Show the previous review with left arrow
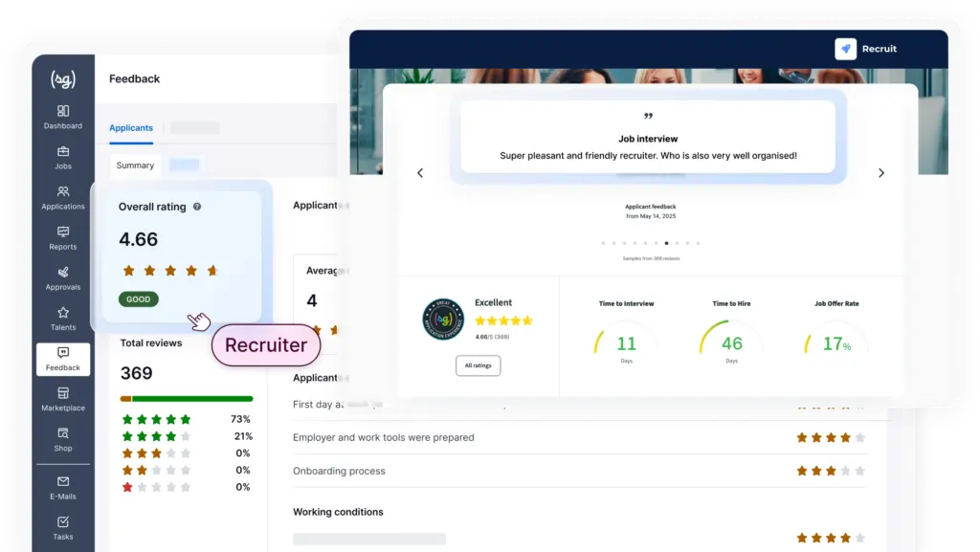The image size is (980, 552). (x=419, y=173)
